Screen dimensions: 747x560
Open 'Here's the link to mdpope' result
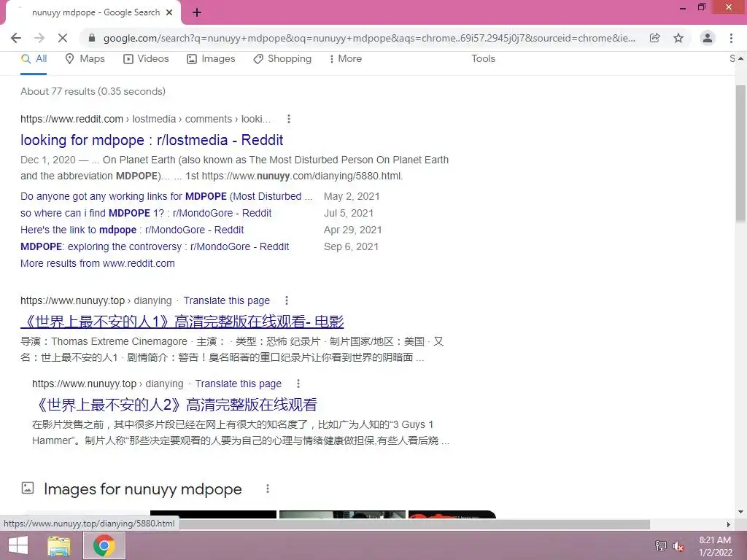[x=132, y=230]
